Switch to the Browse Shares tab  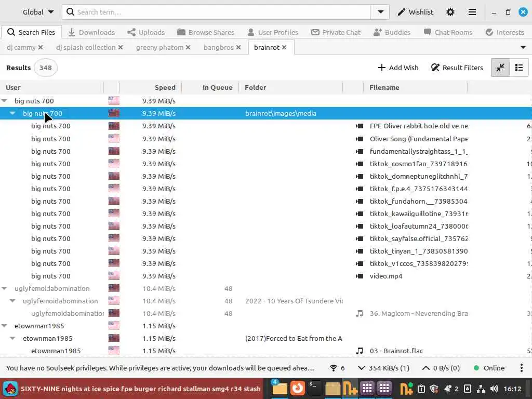coord(206,32)
